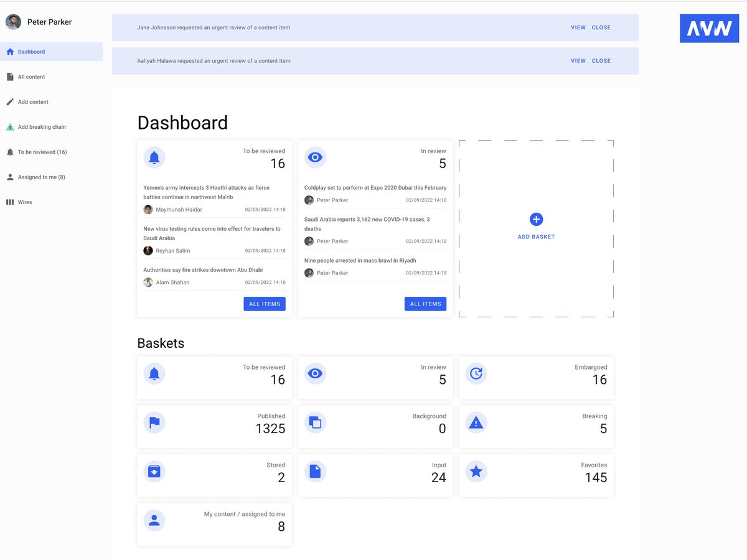The height and width of the screenshot is (560, 747).
Task: Click Alam Shahan's avatar
Action: tap(148, 282)
